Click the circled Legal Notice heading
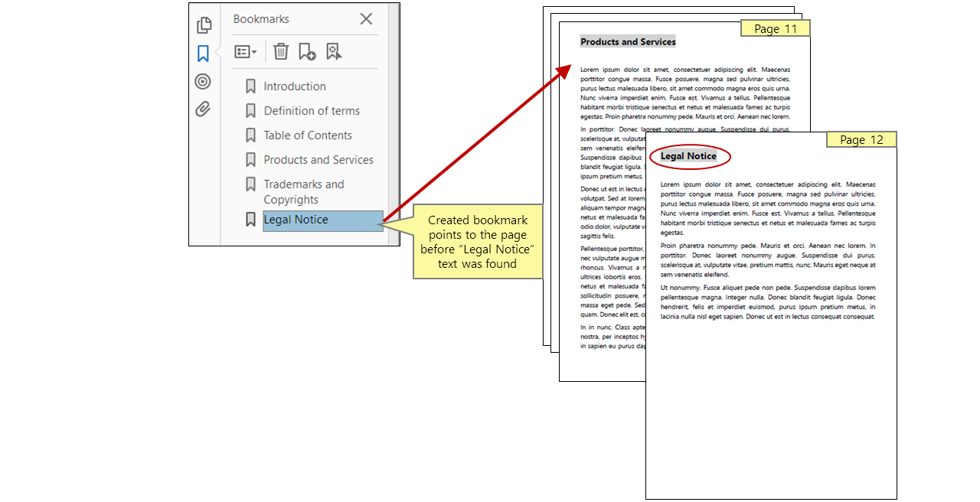 [689, 156]
